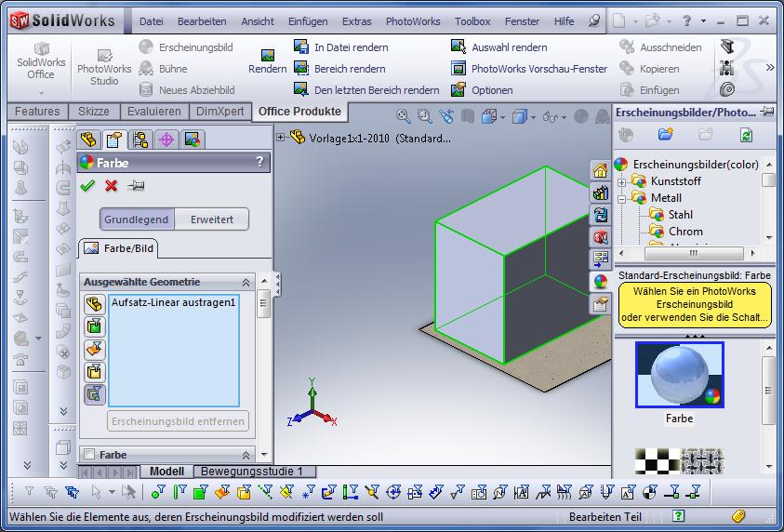Select the Farbe sphere thumbnail
Screen dimensions: 784x532
(x=679, y=375)
